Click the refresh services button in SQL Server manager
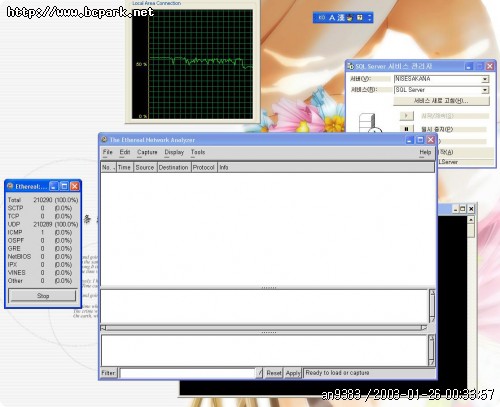The image size is (500, 407). (441, 101)
